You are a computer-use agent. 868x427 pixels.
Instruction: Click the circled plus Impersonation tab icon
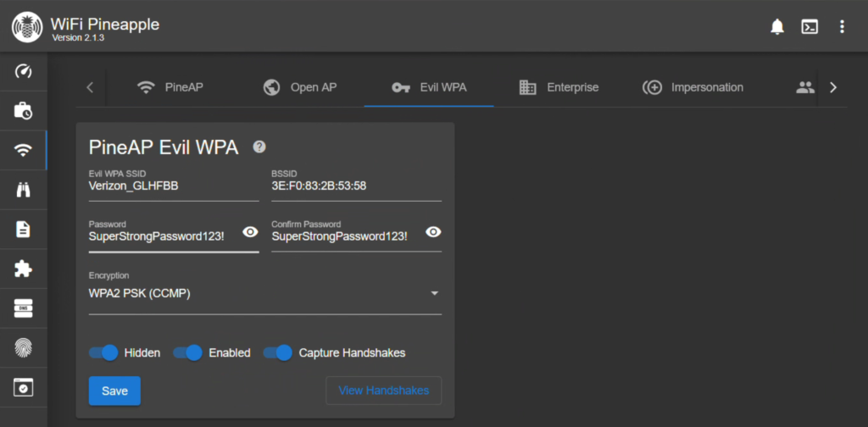pos(652,87)
